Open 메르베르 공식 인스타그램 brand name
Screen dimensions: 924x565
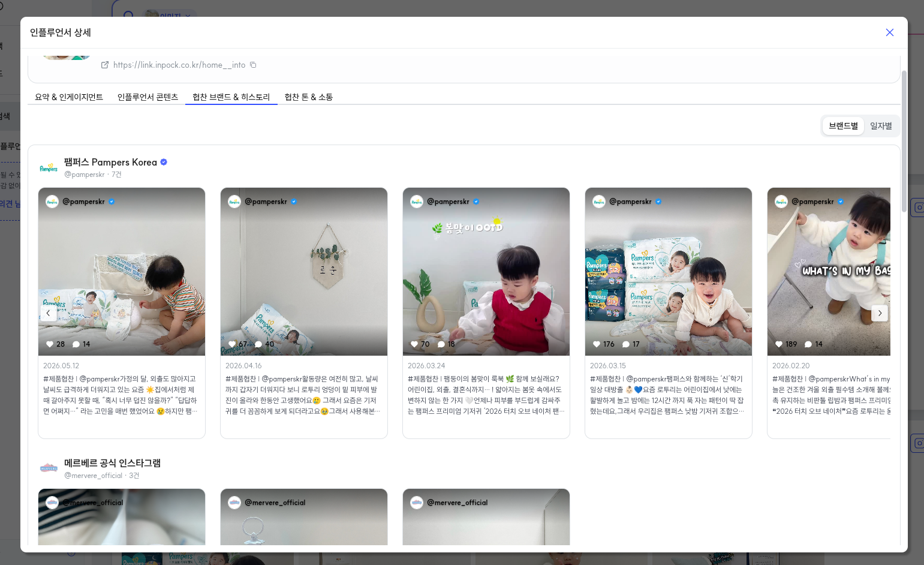[x=112, y=463]
